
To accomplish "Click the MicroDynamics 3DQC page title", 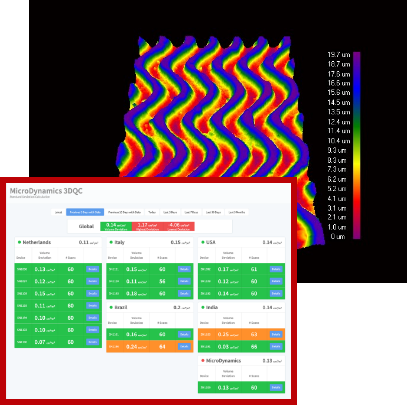I will click(x=46, y=191).
